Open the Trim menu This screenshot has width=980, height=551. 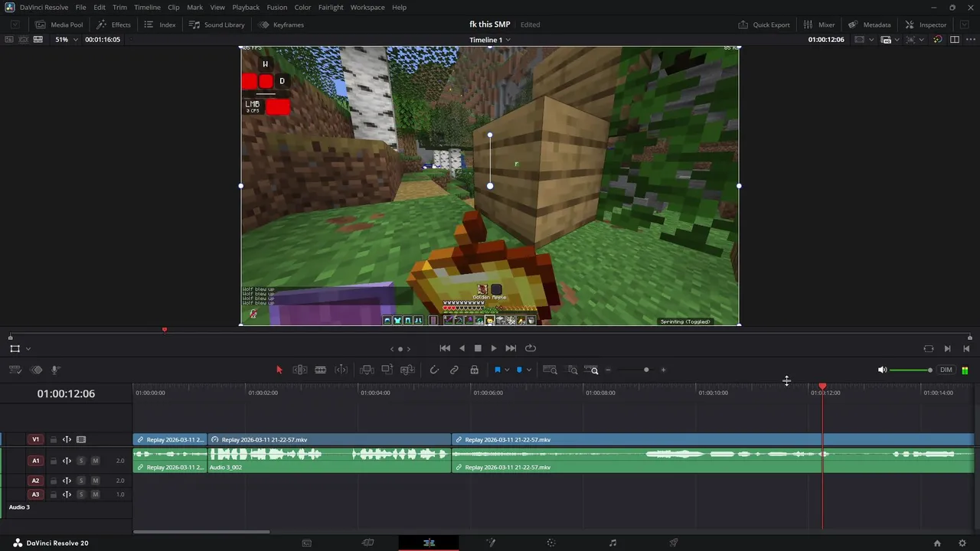(119, 7)
